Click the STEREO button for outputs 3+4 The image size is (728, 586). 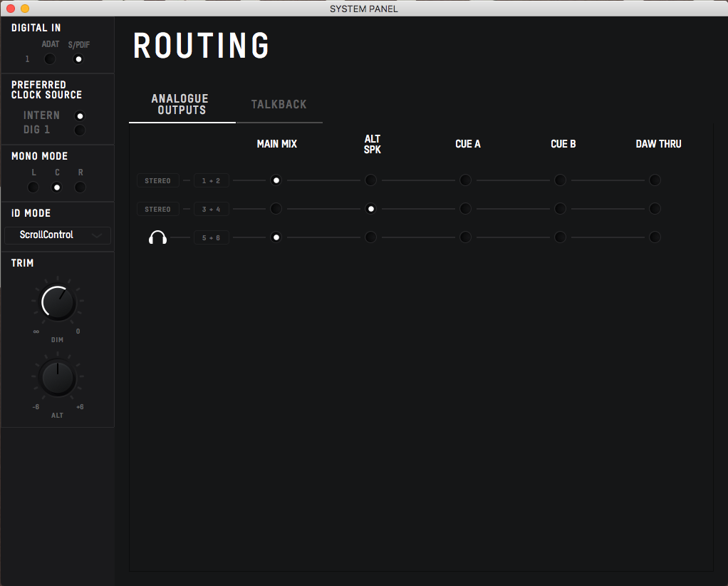click(157, 208)
